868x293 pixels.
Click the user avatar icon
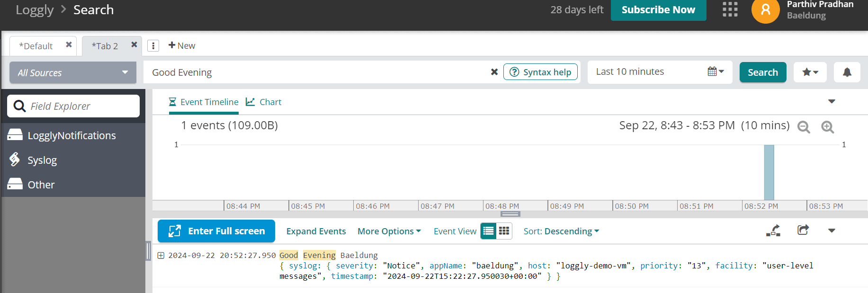tap(765, 10)
